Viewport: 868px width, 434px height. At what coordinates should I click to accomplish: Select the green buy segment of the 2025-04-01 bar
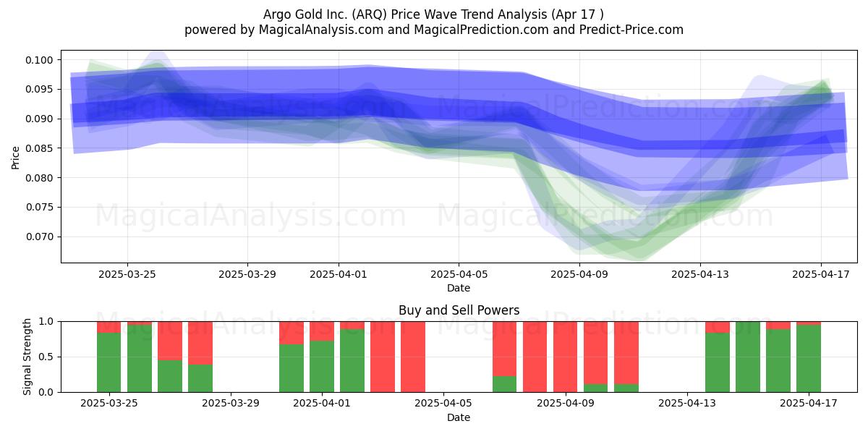point(321,366)
